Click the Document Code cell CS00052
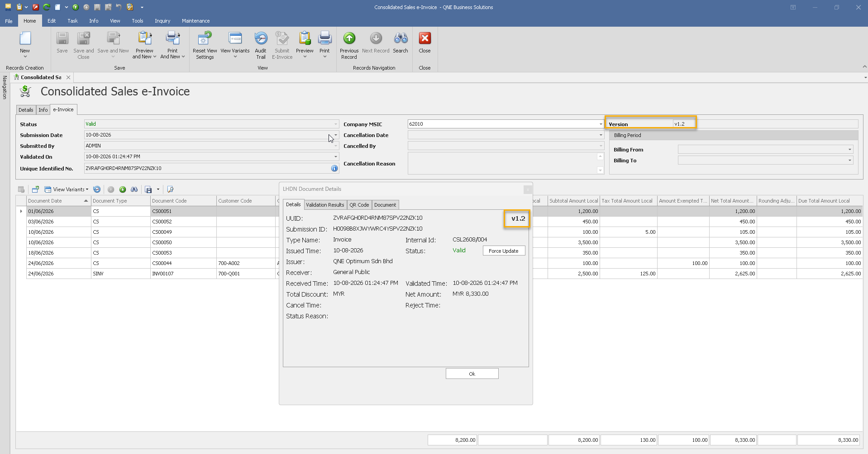This screenshot has width=868, height=454. point(183,222)
